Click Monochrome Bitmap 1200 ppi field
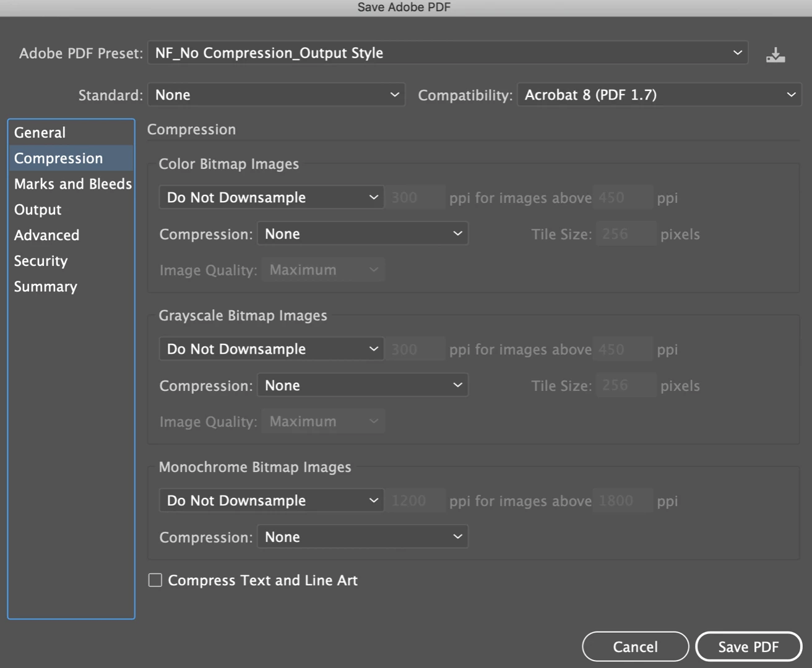 click(416, 501)
